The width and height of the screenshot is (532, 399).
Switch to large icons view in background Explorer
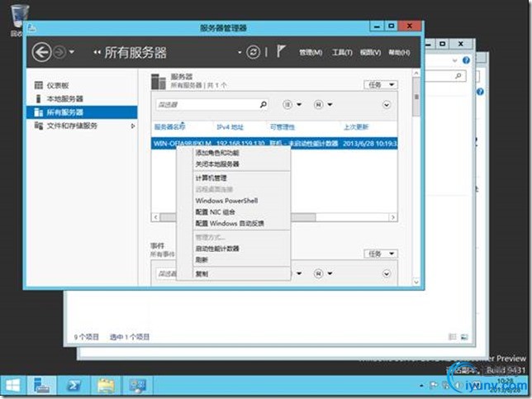click(464, 336)
